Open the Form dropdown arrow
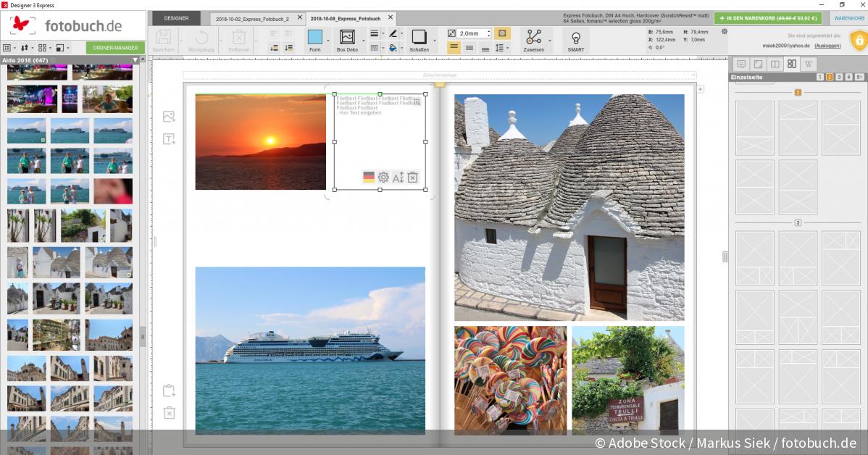Image resolution: width=868 pixels, height=455 pixels. (x=328, y=41)
